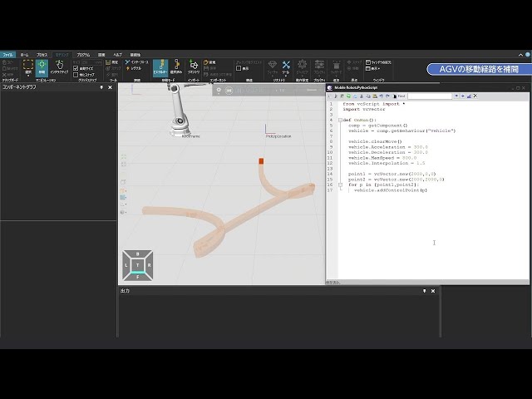Switch to the 図面 (Drawing) tab
The image size is (532, 399).
coord(101,55)
